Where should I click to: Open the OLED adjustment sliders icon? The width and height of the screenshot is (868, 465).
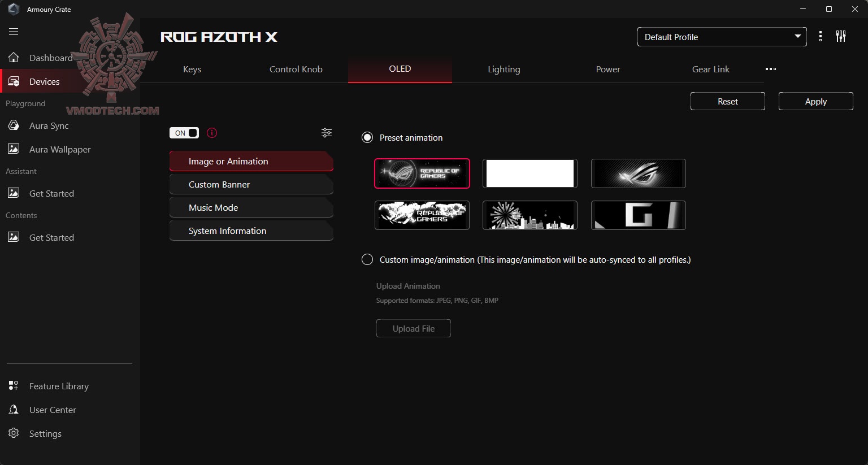[x=327, y=133]
